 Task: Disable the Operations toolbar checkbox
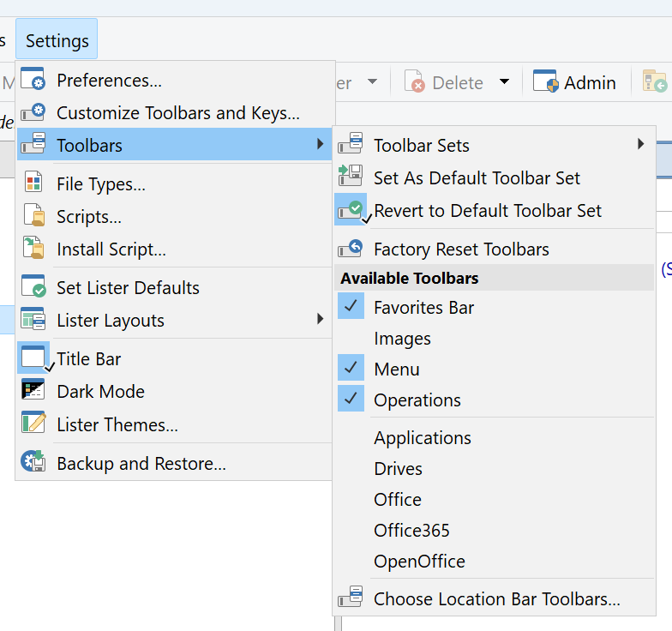coord(351,400)
